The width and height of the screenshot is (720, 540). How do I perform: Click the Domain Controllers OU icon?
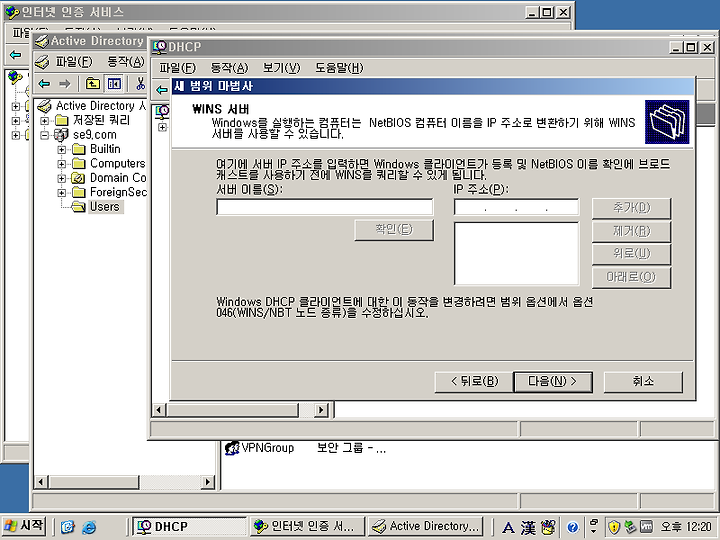tap(79, 178)
